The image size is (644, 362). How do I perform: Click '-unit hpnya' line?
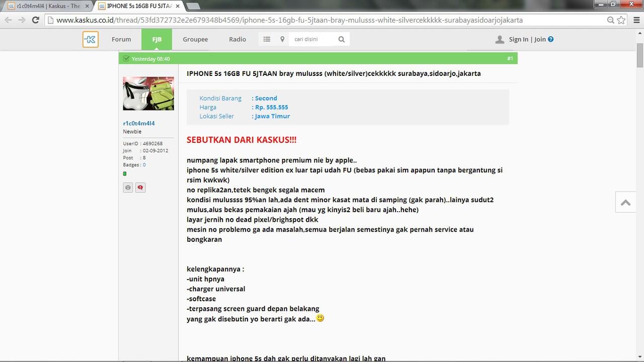[206, 279]
